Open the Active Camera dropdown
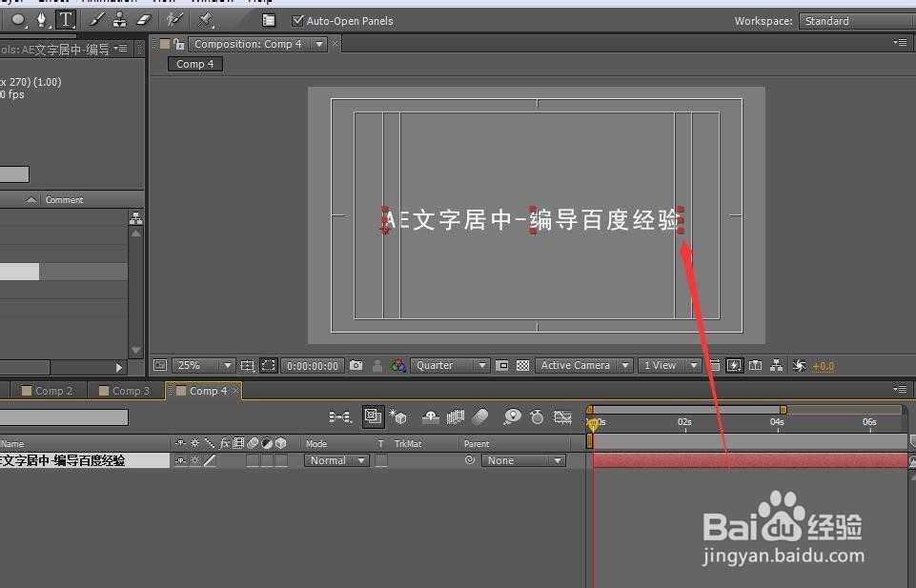Image resolution: width=916 pixels, height=588 pixels. (584, 366)
